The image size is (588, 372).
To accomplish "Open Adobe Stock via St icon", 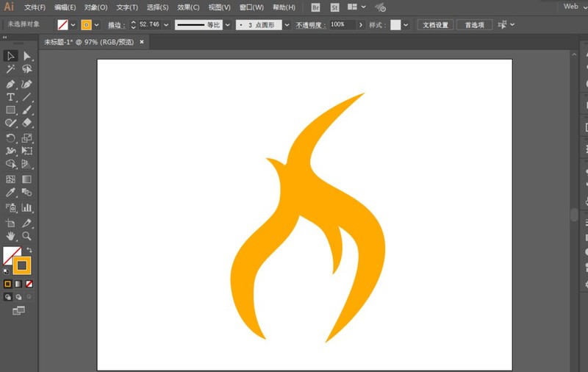I will [334, 7].
